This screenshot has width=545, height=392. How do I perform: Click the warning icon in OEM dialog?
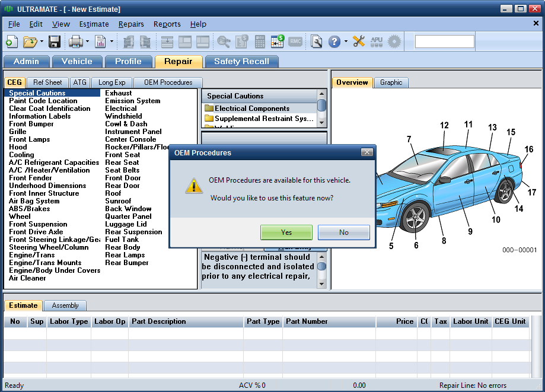[x=193, y=185]
